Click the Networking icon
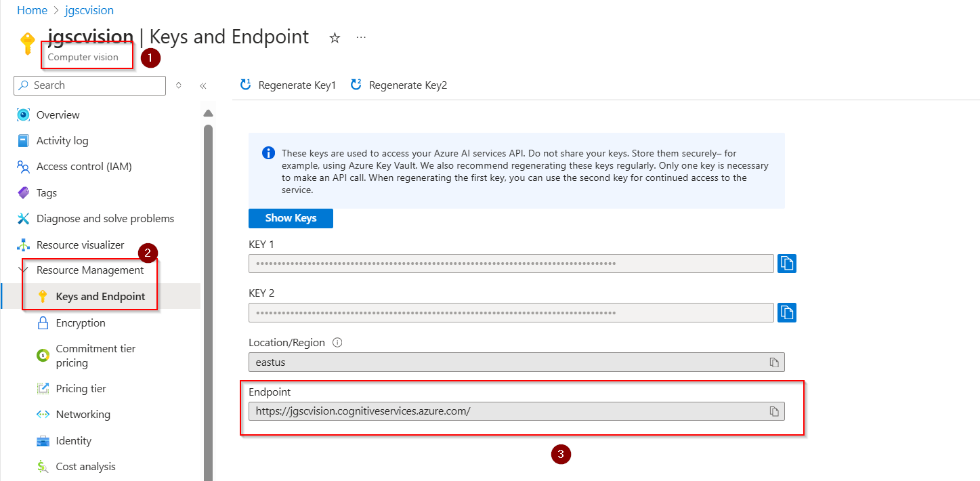 tap(43, 415)
